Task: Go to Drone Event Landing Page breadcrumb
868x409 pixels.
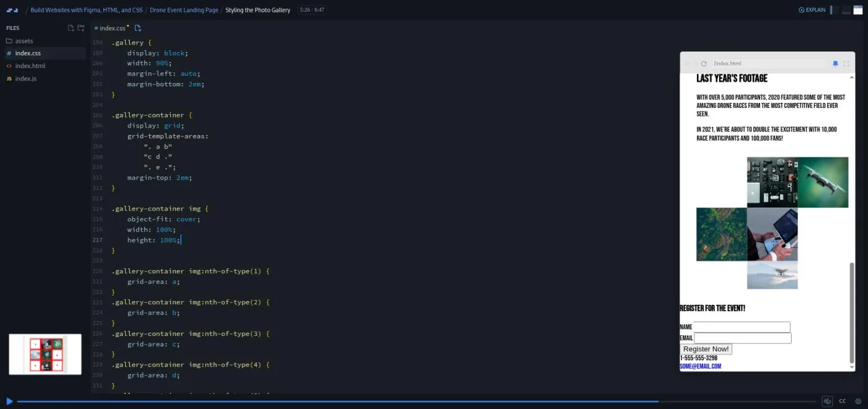Action: pos(184,10)
